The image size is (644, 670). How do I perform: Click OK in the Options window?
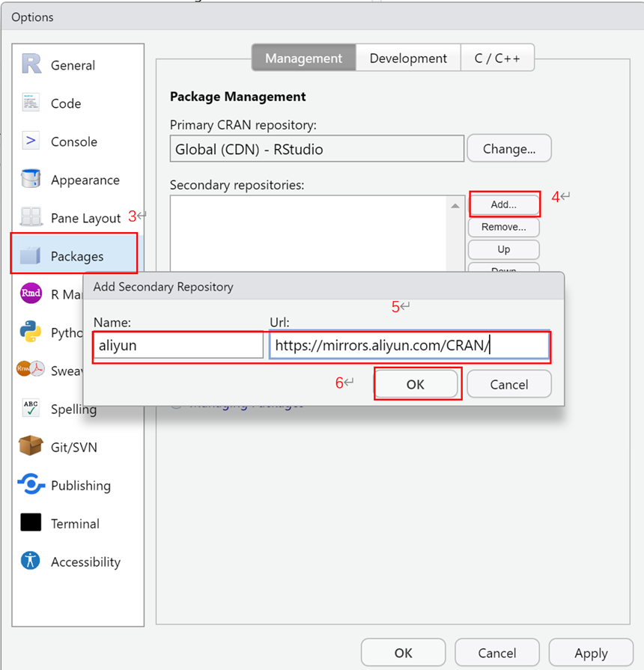pyautogui.click(x=403, y=653)
